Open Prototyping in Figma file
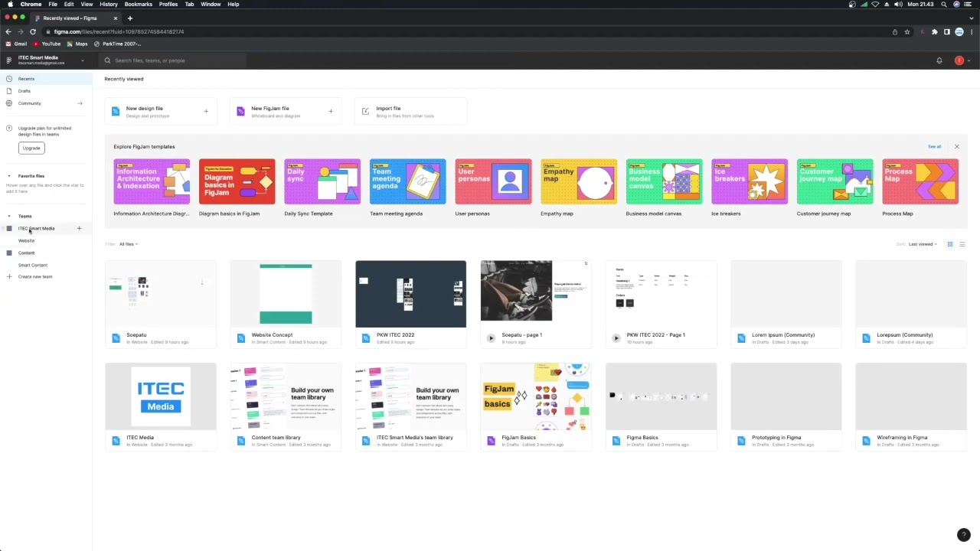Image resolution: width=980 pixels, height=551 pixels. click(786, 406)
